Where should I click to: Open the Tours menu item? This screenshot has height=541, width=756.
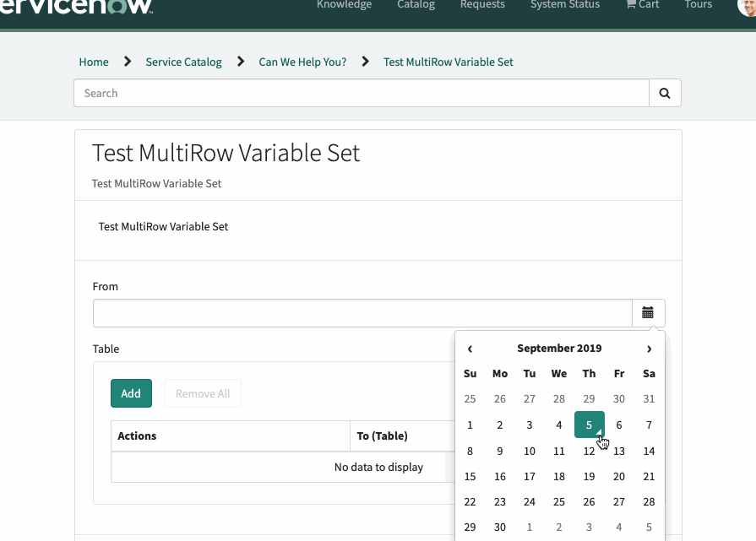click(x=698, y=5)
